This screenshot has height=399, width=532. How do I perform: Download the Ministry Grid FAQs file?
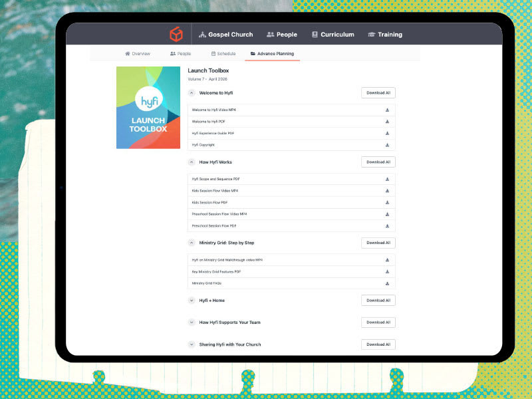[387, 283]
